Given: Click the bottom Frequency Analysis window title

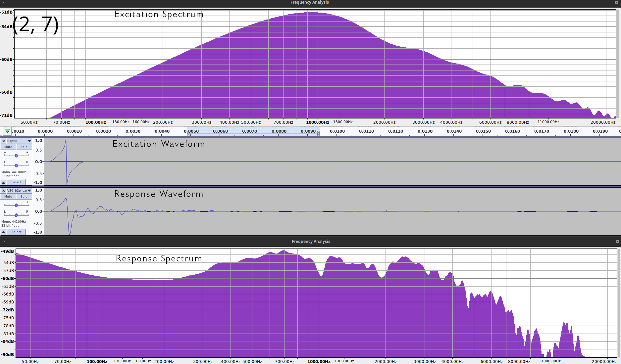Looking at the screenshot, I should click(x=311, y=242).
